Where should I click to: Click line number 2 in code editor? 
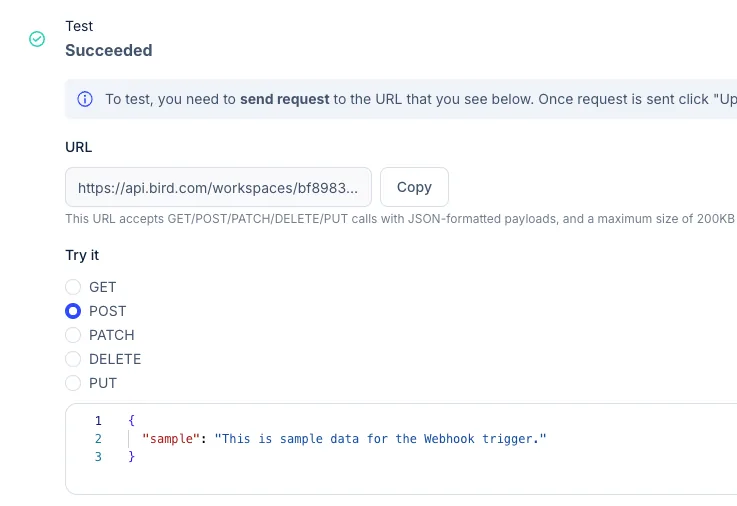[x=98, y=439]
